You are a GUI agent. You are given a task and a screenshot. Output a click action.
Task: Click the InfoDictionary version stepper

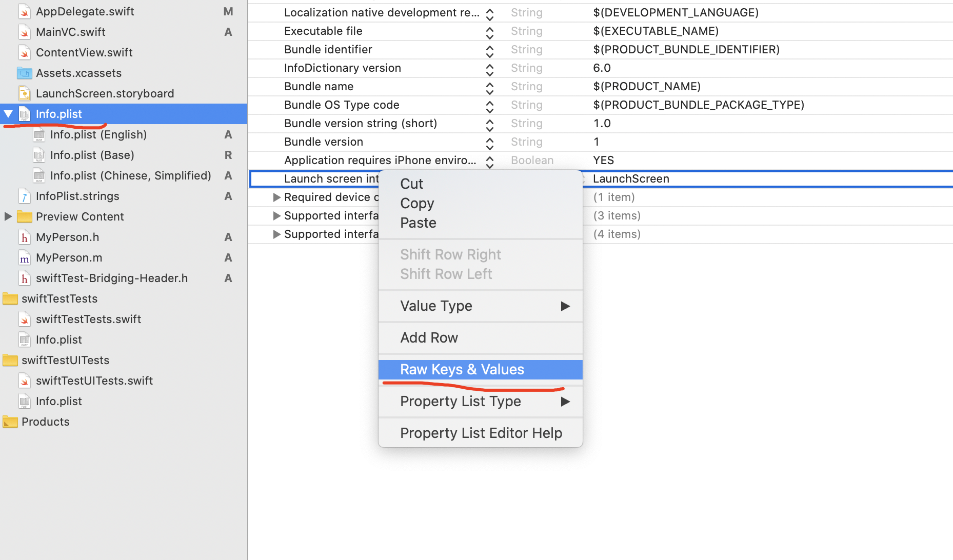click(490, 68)
